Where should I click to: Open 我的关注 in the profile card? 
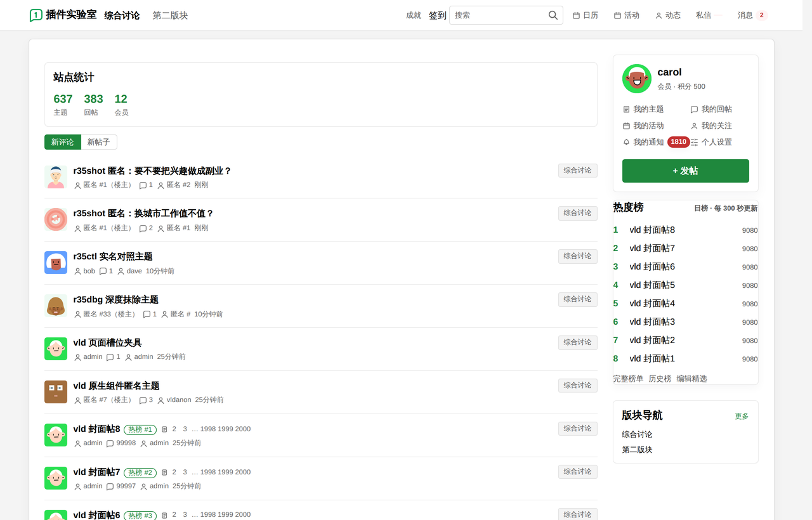tap(711, 126)
